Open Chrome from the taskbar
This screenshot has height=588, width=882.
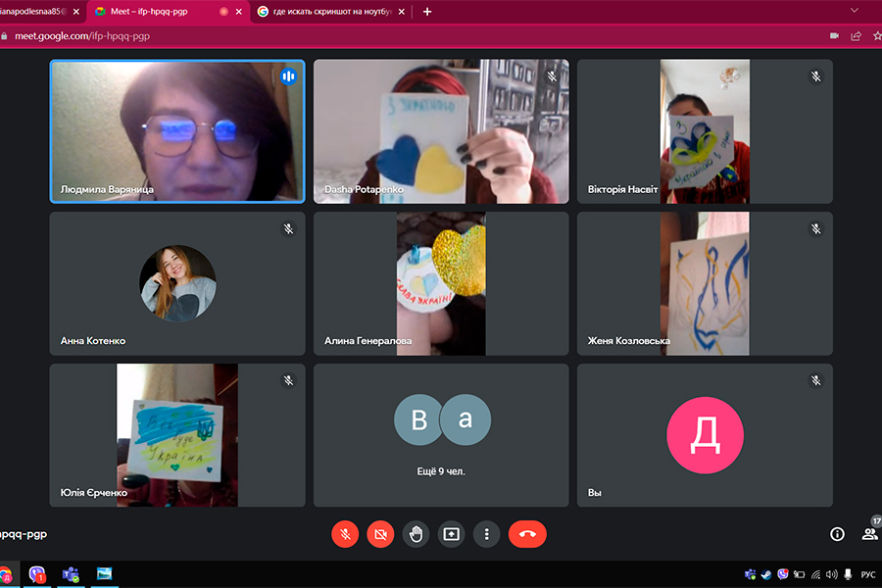click(6, 574)
